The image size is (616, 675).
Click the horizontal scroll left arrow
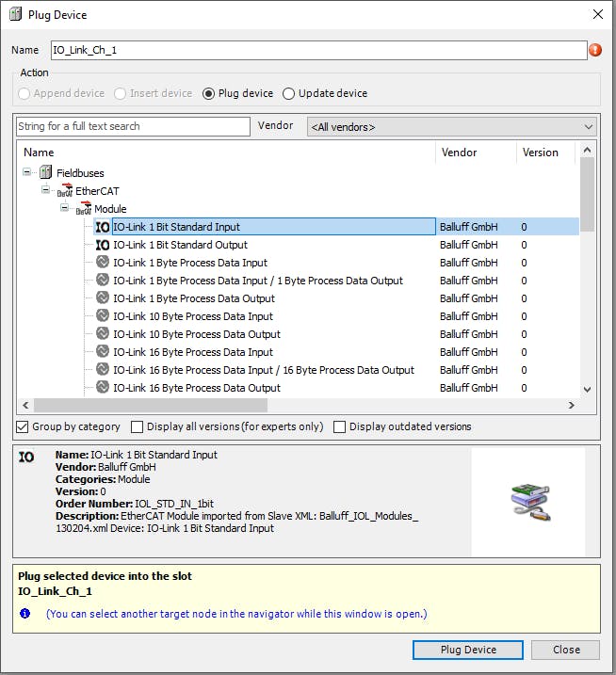coord(25,405)
